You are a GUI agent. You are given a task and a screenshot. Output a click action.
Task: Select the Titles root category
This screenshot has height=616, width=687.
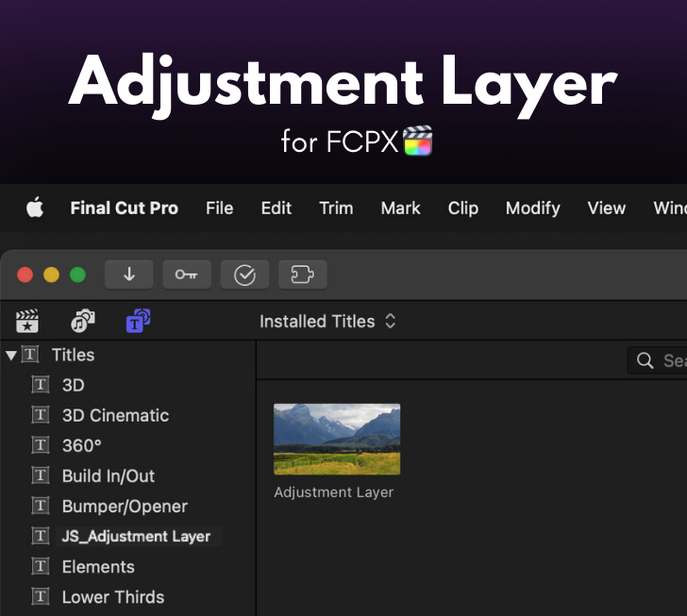pyautogui.click(x=74, y=355)
